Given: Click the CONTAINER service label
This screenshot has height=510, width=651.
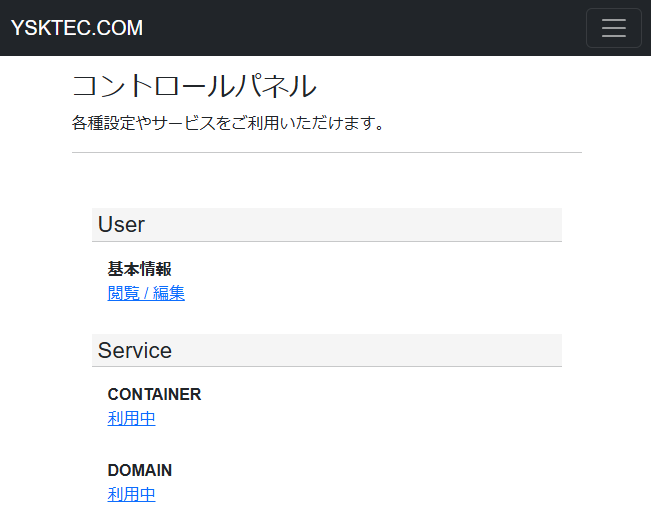Looking at the screenshot, I should [154, 395].
